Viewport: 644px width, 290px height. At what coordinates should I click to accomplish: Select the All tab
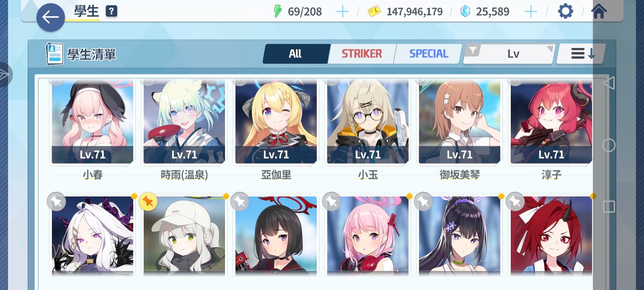tap(296, 54)
